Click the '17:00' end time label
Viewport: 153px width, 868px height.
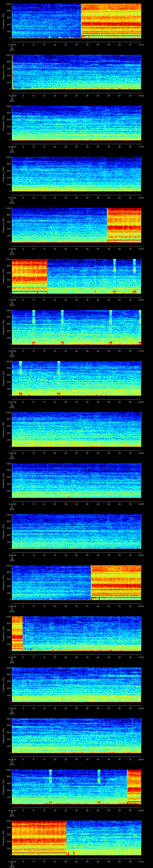141,147
